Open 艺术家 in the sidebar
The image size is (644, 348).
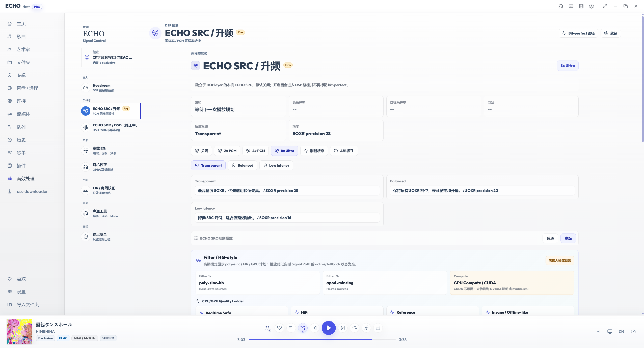click(32, 49)
